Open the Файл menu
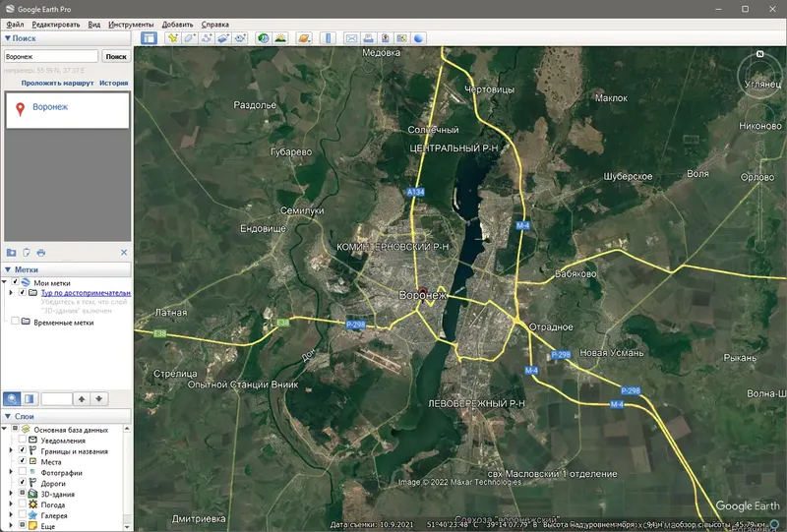The image size is (787, 532). (x=15, y=24)
